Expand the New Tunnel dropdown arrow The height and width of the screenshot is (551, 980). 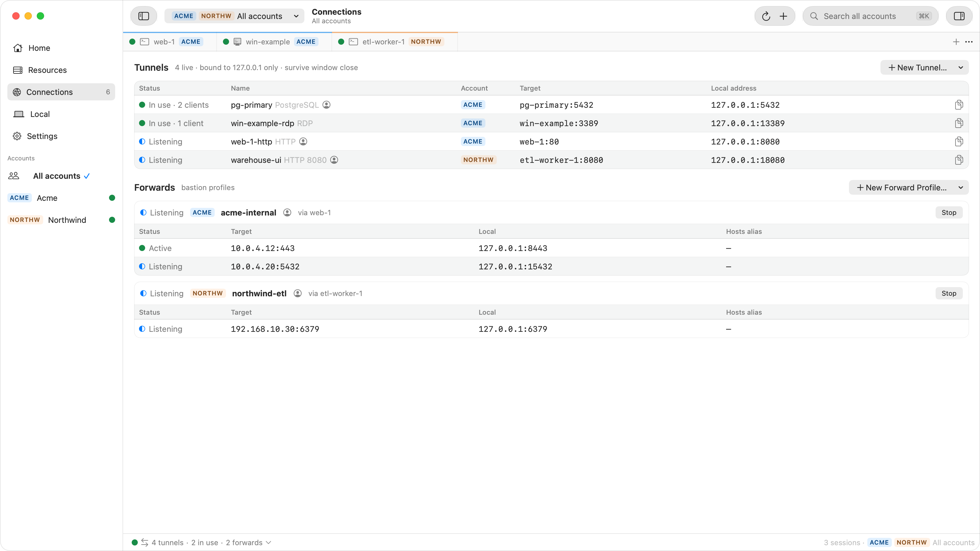(961, 68)
